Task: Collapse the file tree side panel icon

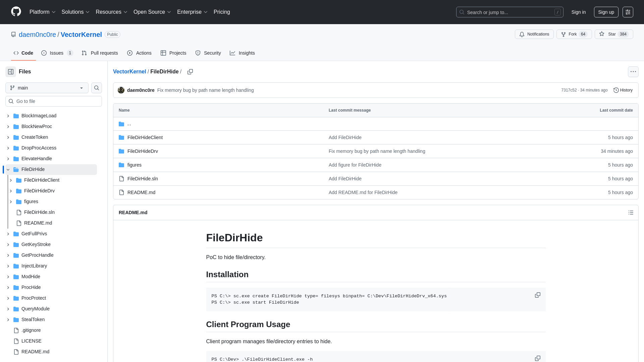Action: click(11, 72)
